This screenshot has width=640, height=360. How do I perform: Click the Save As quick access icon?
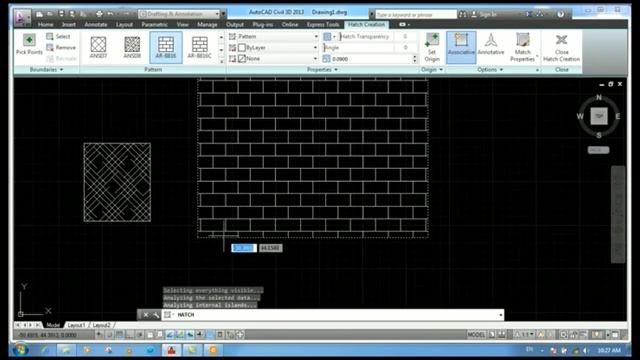point(72,14)
